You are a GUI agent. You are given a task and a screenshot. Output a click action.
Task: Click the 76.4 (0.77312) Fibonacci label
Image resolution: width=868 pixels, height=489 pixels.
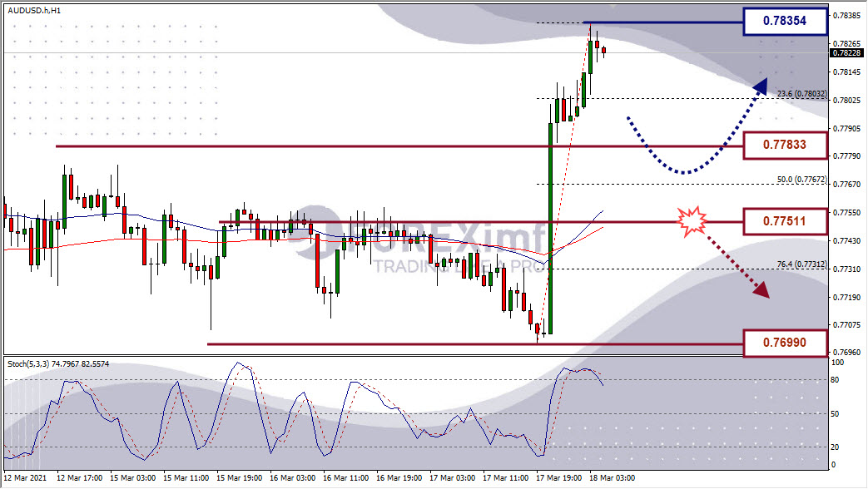coord(801,264)
